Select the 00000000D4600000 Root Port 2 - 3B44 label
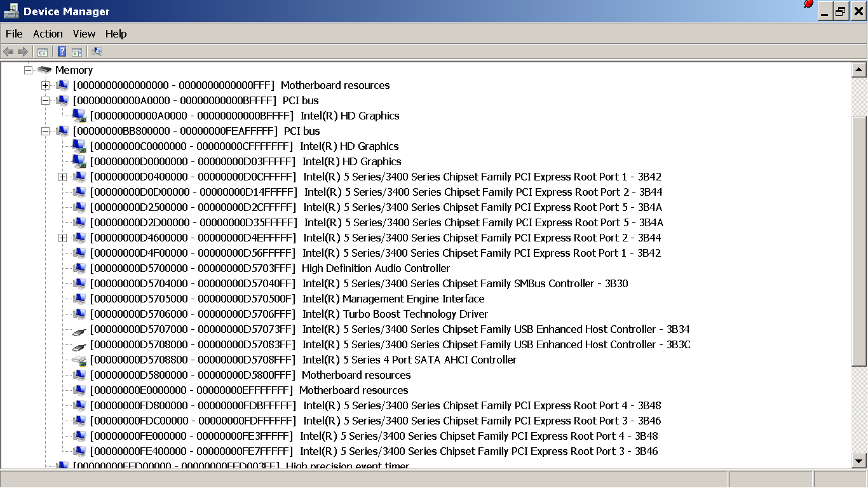The image size is (868, 488). coord(376,238)
